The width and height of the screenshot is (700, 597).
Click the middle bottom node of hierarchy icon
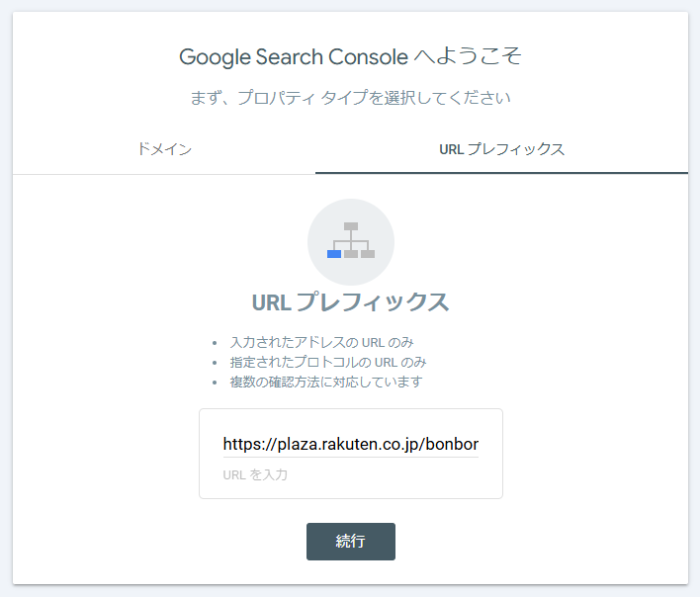pyautogui.click(x=351, y=254)
